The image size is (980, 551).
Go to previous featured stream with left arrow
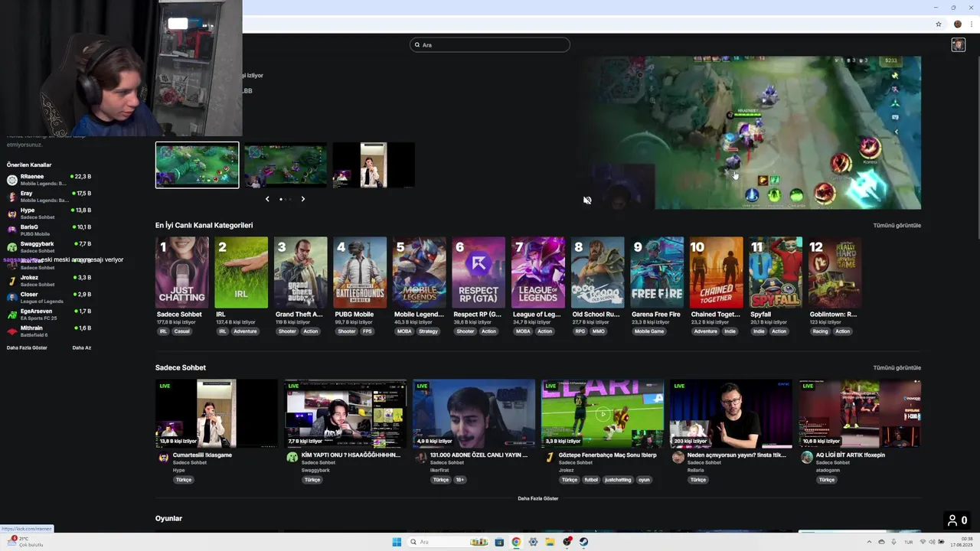[x=267, y=199]
